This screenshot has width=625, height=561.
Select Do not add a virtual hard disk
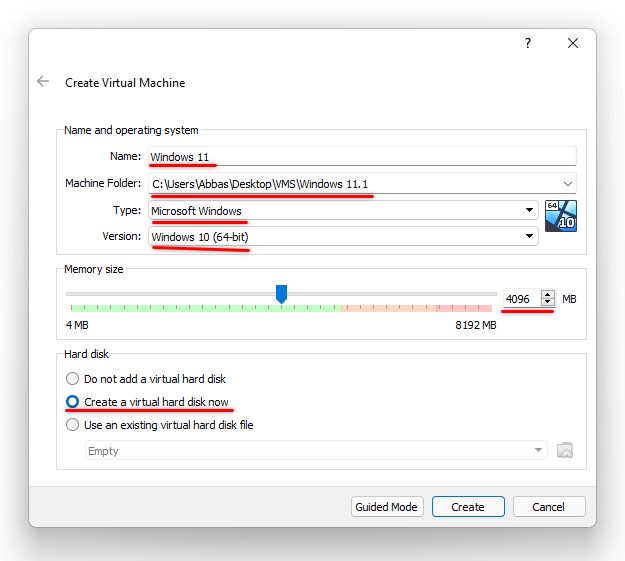[x=145, y=379]
